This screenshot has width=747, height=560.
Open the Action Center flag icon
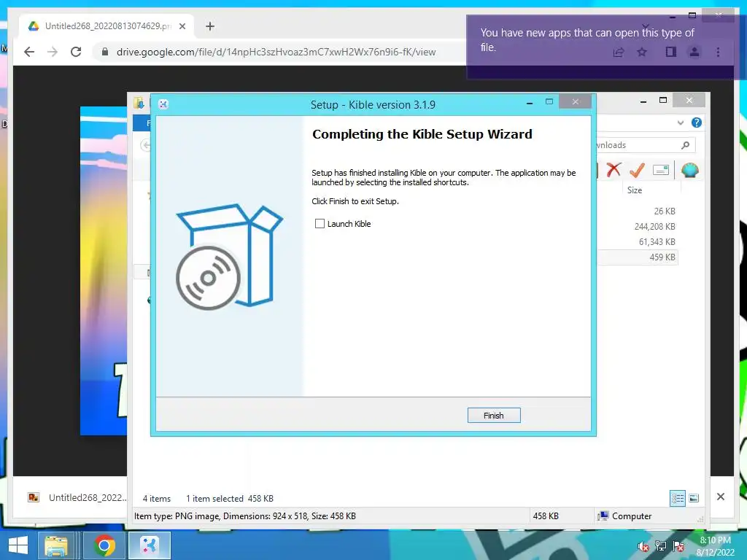point(678,546)
